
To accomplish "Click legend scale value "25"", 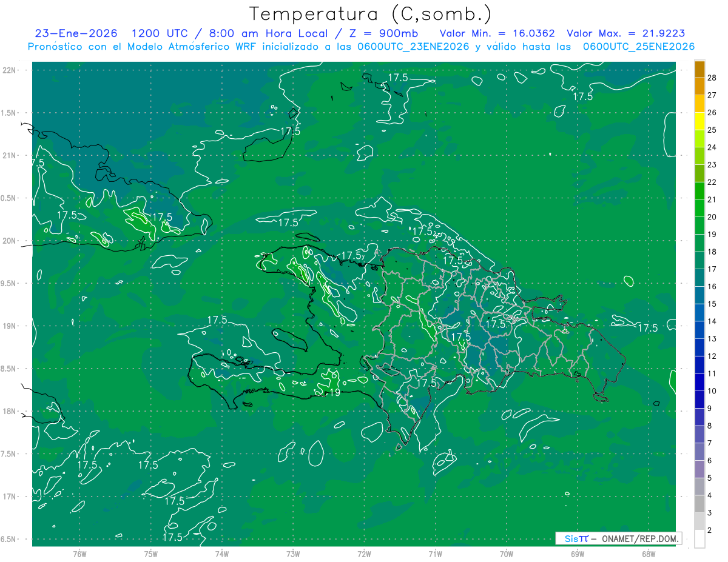I will point(712,130).
